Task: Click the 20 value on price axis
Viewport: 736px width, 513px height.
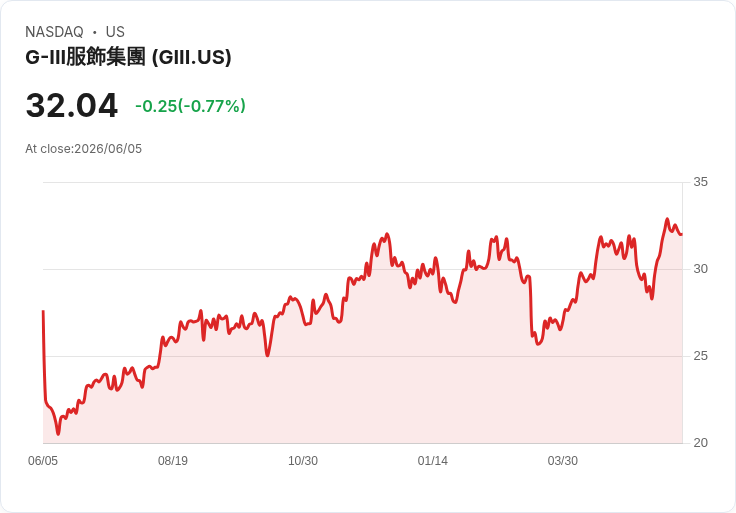Action: tap(700, 443)
